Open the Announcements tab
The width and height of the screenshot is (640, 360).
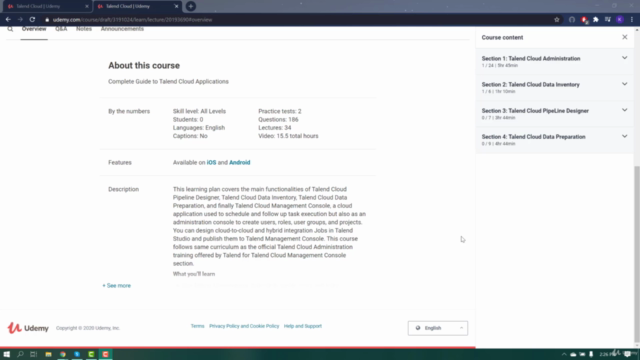tap(122, 29)
